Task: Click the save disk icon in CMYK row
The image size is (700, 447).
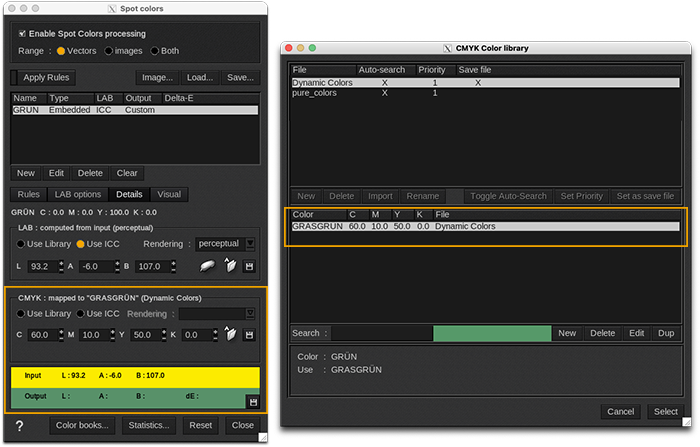Action: tap(248, 335)
